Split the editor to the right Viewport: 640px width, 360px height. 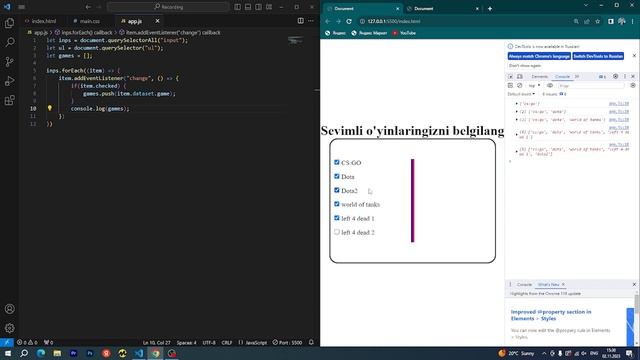coord(300,21)
